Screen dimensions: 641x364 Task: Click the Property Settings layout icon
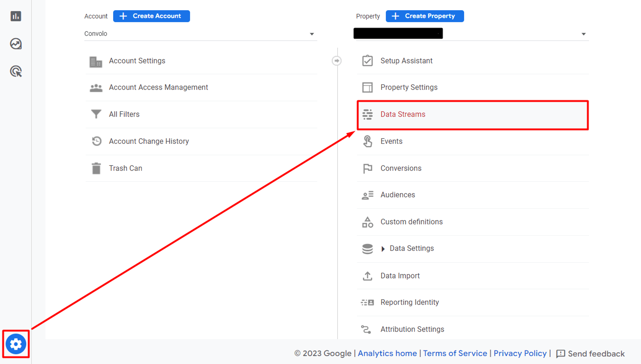[x=367, y=87]
